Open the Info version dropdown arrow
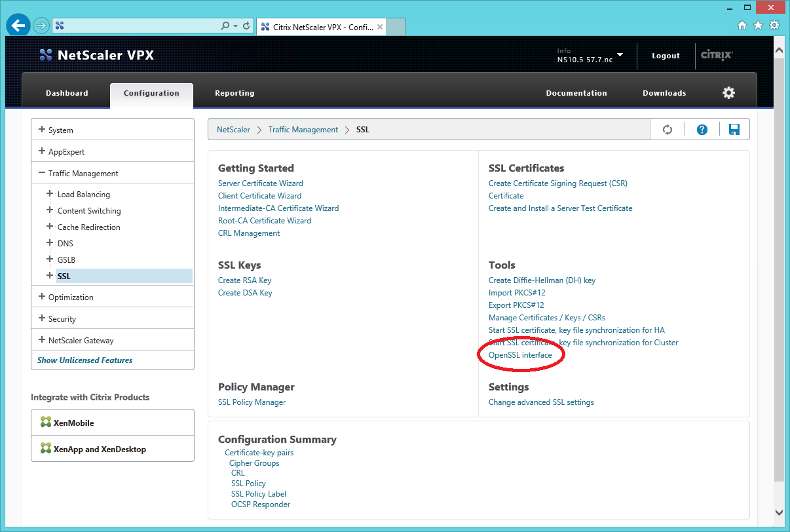Viewport: 790px width, 532px height. pyautogui.click(x=620, y=55)
